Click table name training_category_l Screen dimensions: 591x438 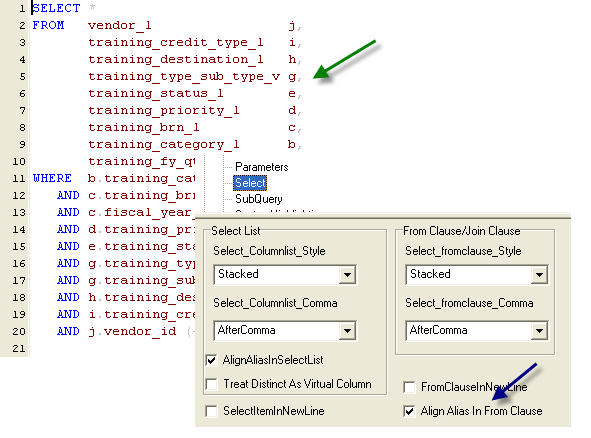pos(164,144)
